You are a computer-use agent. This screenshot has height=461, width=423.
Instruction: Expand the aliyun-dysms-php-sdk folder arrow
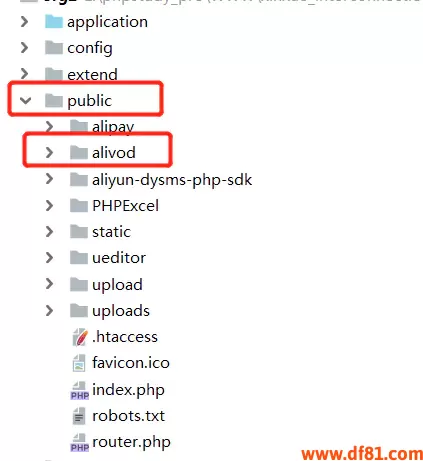pyautogui.click(x=49, y=179)
